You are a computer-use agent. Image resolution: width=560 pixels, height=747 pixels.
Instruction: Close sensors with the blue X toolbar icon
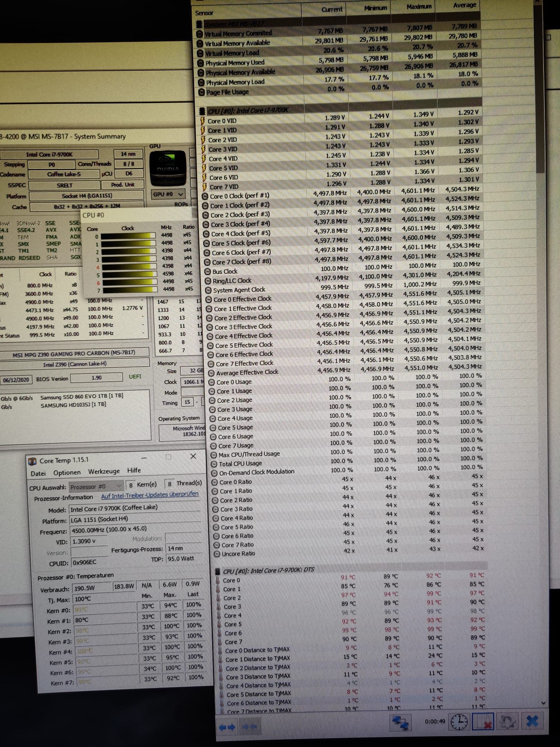(532, 721)
